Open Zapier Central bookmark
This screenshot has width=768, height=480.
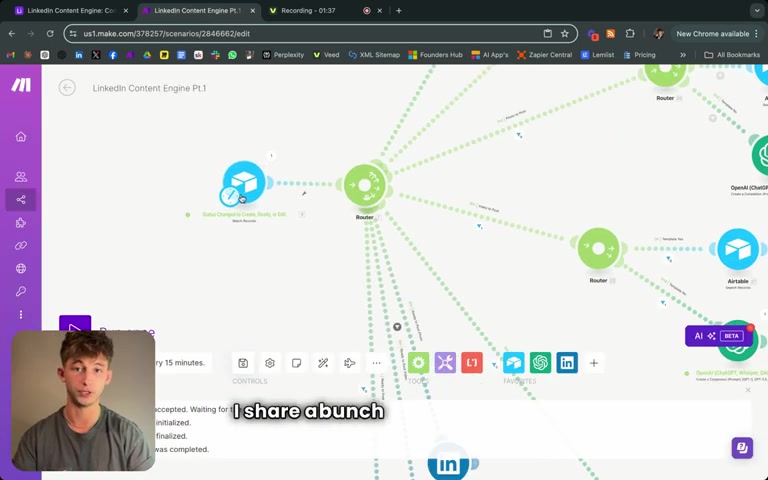click(x=545, y=55)
